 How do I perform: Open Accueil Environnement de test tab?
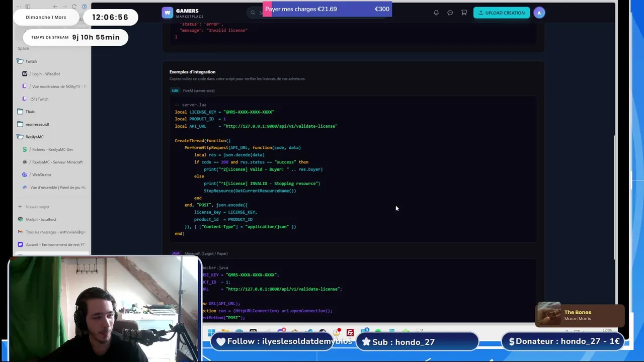(x=52, y=244)
